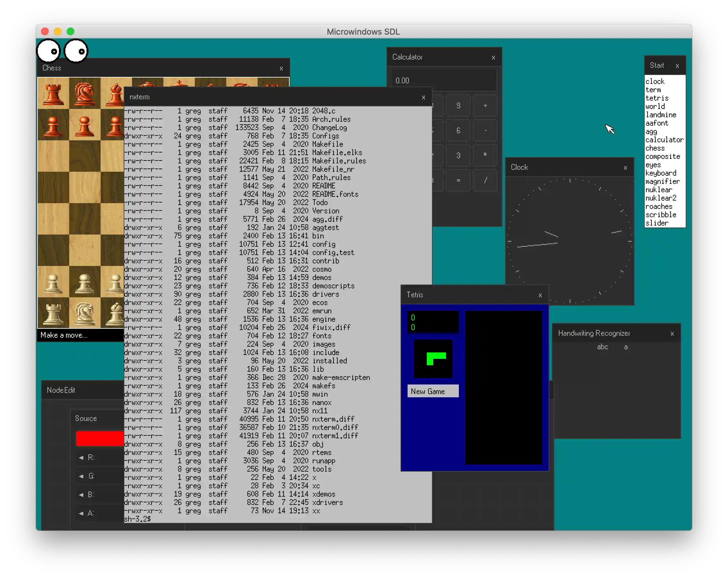
Task: Click the macOS green zoom window button
Action: tap(70, 31)
